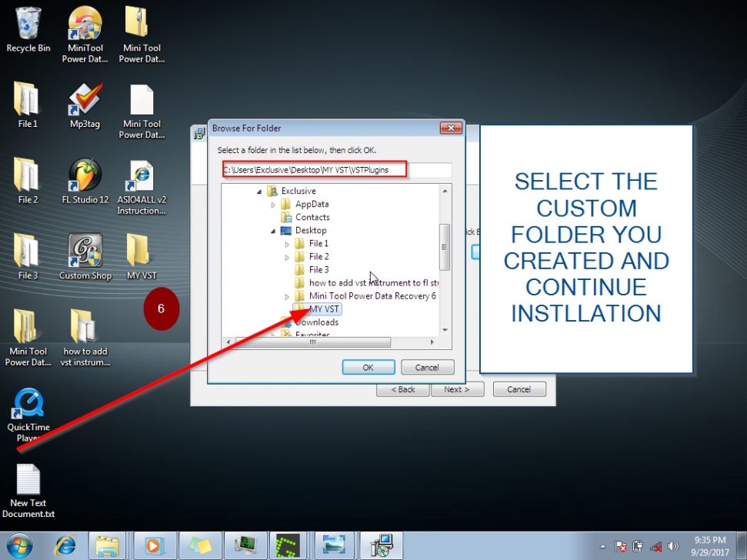Collapse the Desktop tree node
Image resolution: width=747 pixels, height=560 pixels.
(x=273, y=231)
